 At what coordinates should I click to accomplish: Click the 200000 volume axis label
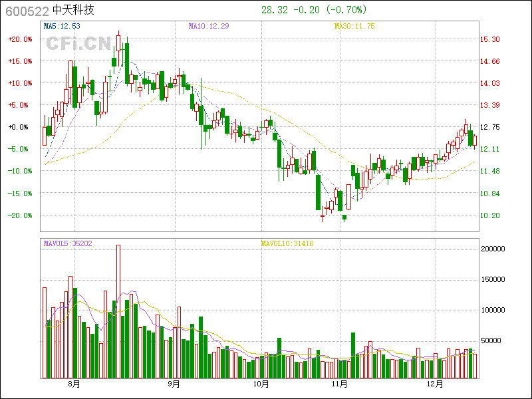point(495,249)
